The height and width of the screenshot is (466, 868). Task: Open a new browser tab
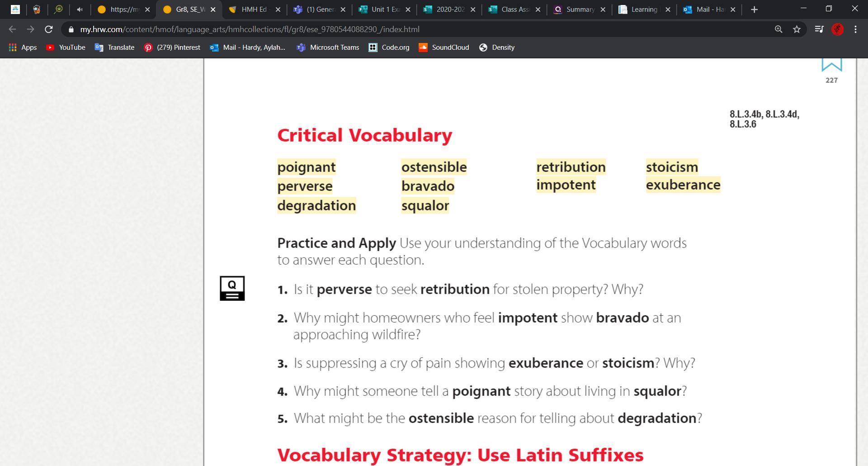point(754,10)
